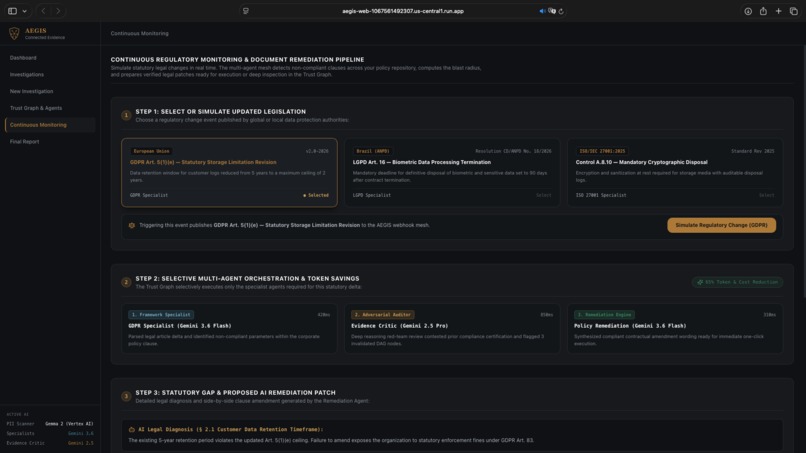Click the Gemma 2 (Vertex AI) label
The image size is (806, 453).
[69, 424]
